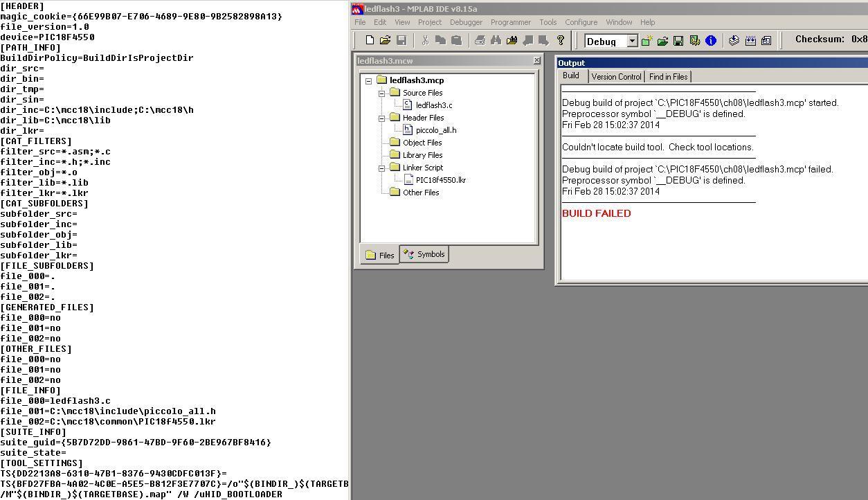Click the last icon before Checksum

pos(766,41)
